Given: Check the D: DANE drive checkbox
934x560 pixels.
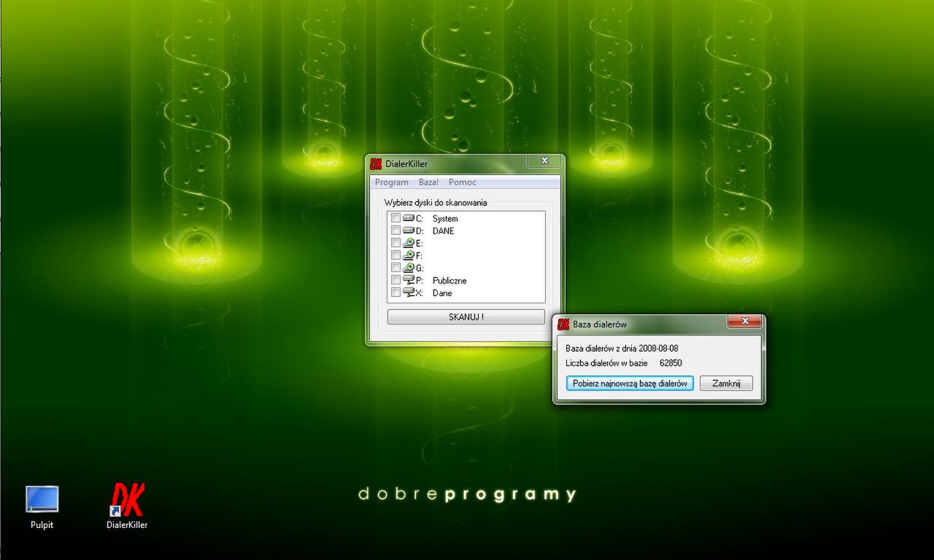Looking at the screenshot, I should [395, 230].
